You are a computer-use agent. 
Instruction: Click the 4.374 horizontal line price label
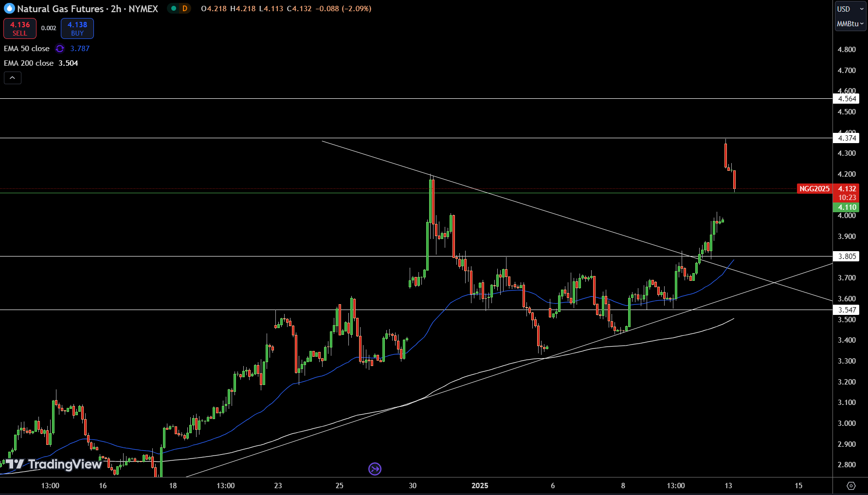[846, 138]
